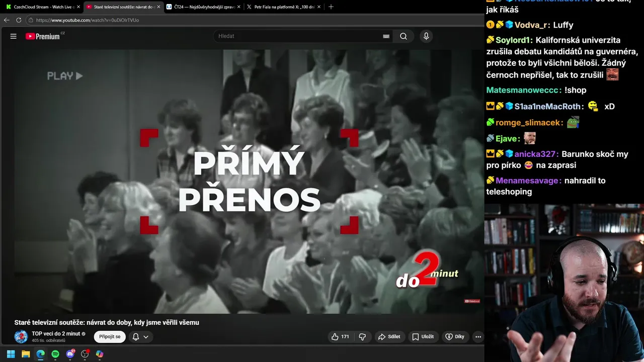Open a new browser tab

pos(331,7)
